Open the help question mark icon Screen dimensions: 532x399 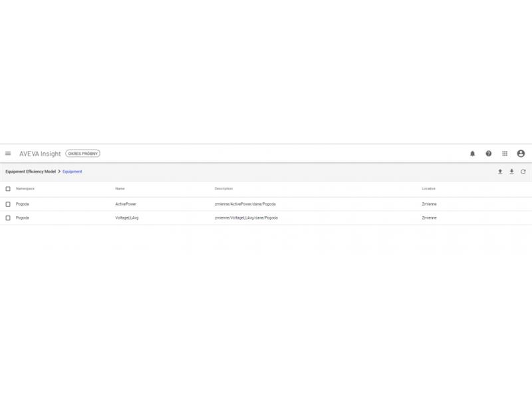point(489,154)
